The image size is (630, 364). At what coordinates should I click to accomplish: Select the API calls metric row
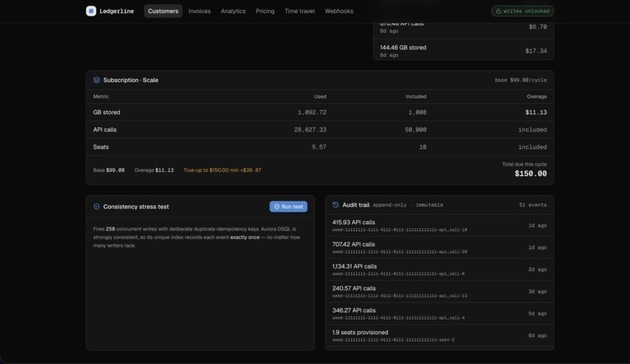click(320, 130)
